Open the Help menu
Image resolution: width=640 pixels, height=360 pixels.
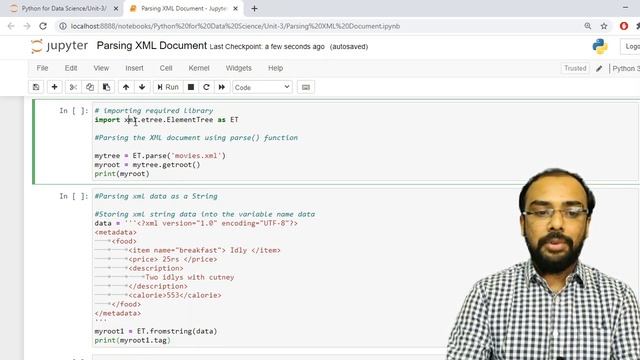276,68
